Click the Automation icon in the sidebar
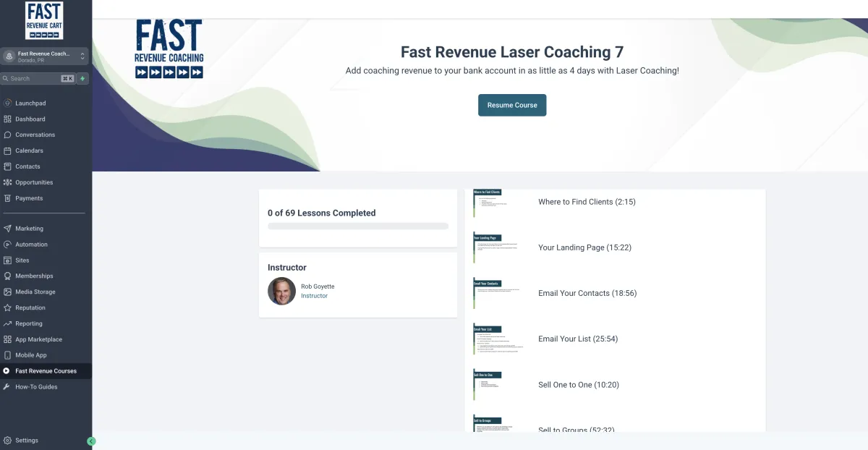 coord(7,245)
